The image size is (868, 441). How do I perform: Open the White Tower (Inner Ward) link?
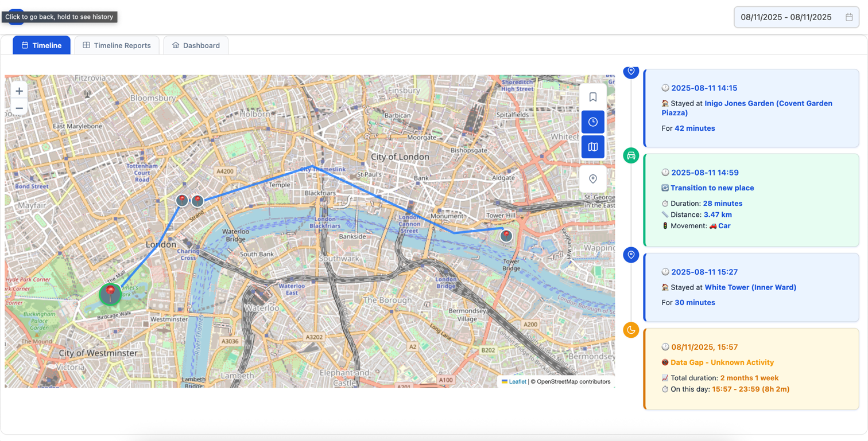coord(750,287)
